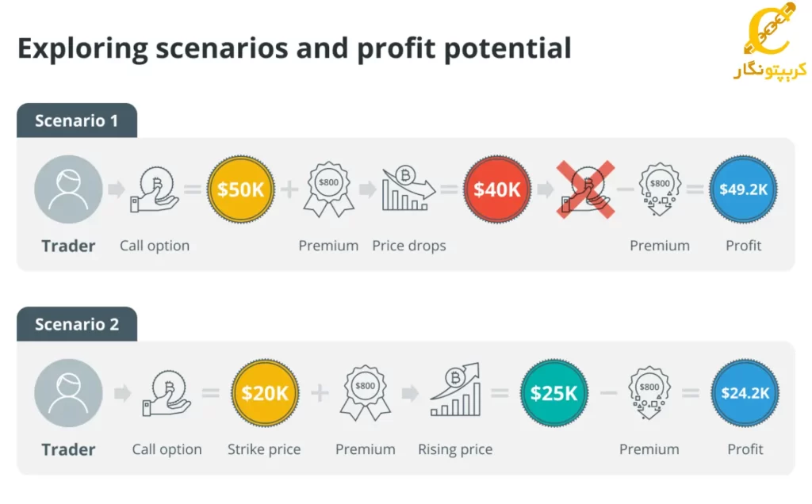The height and width of the screenshot is (504, 812).
Task: Click the golden Cryptonegar logo
Action: (x=770, y=41)
